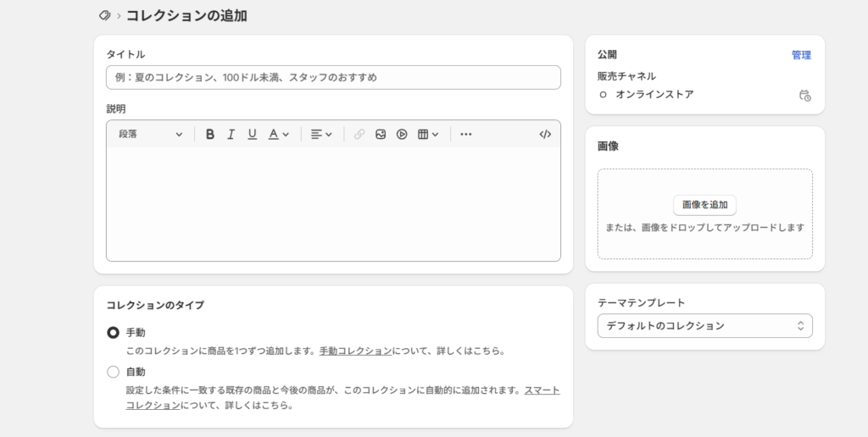Screen dimensions: 868x437
Task: Click the 画像を追加 button
Action: [704, 205]
